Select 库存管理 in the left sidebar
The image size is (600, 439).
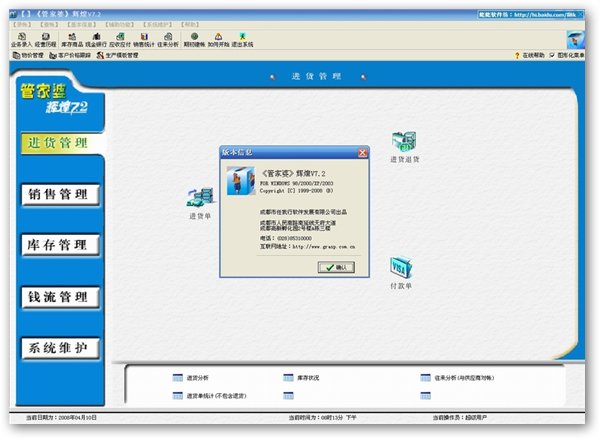[61, 246]
